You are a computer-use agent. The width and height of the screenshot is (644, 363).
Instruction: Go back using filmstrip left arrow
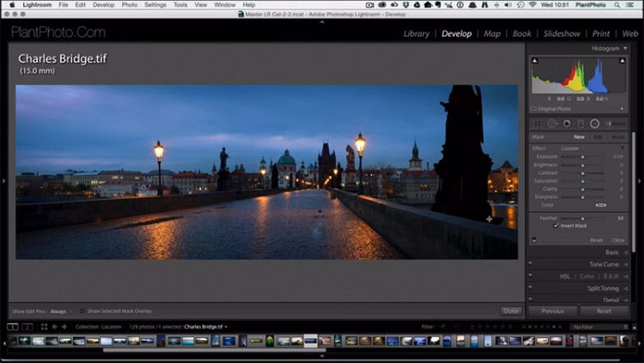[55, 327]
